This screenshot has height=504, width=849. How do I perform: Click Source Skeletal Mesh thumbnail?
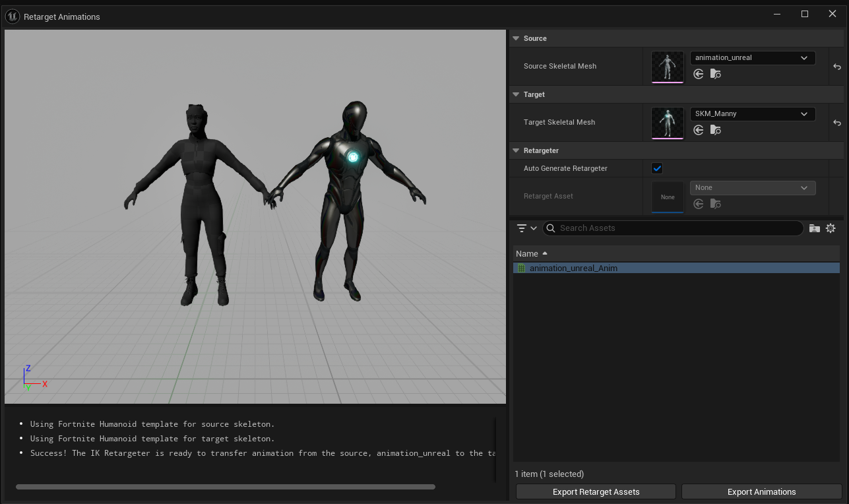pyautogui.click(x=668, y=67)
